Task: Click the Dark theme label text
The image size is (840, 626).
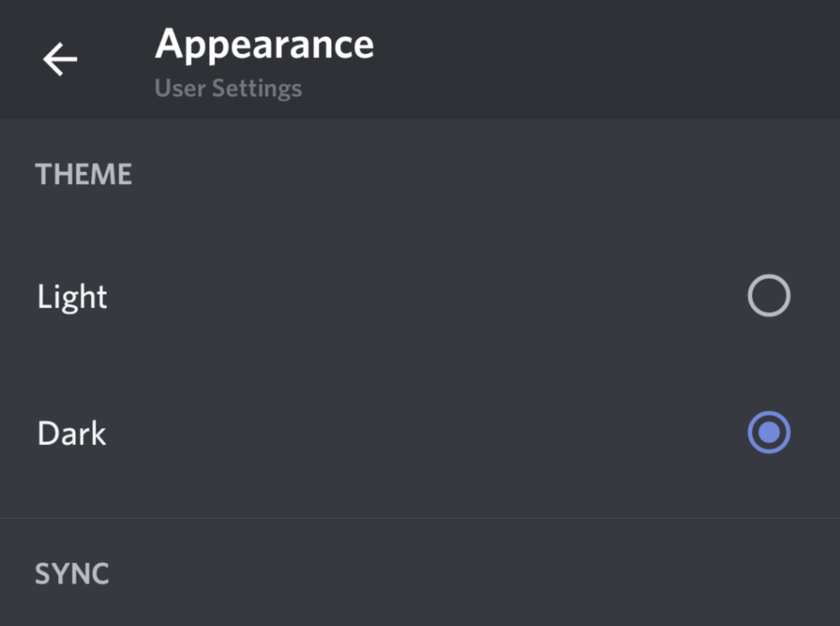Action: (72, 434)
